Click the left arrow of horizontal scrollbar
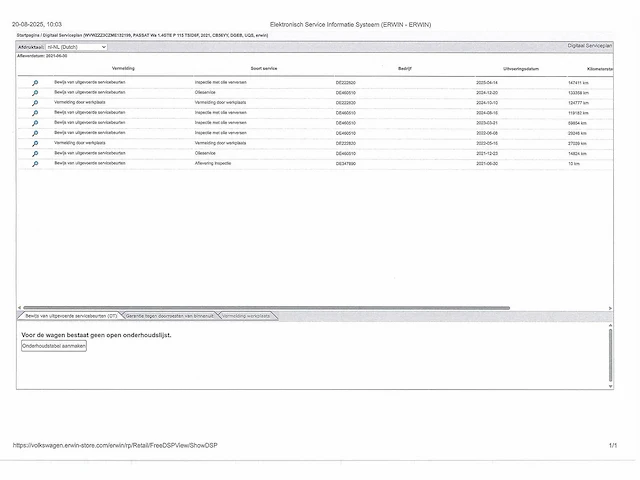The image size is (640, 480). [x=19, y=308]
